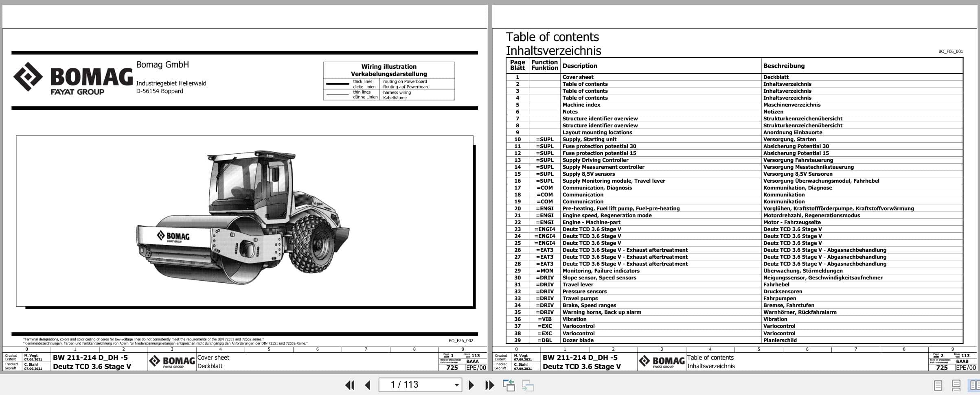Viewport: 980px width, 395px height.
Task: Go back one page using the previous arrow
Action: [368, 384]
